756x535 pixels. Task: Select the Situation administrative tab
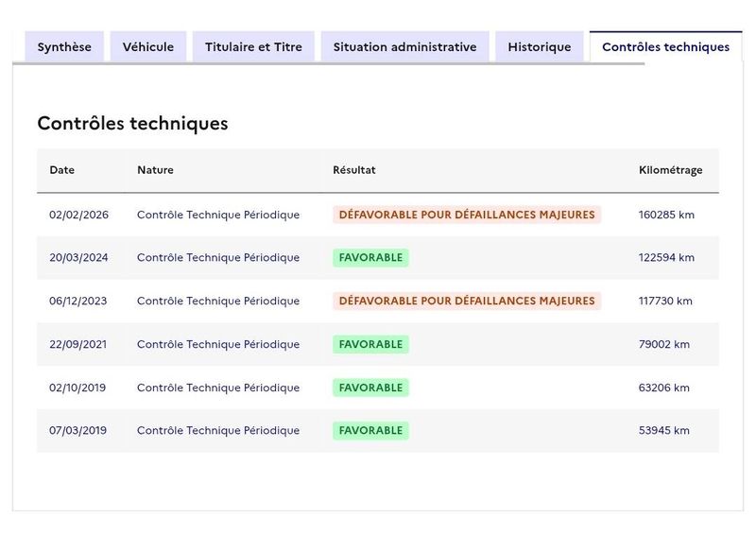404,47
